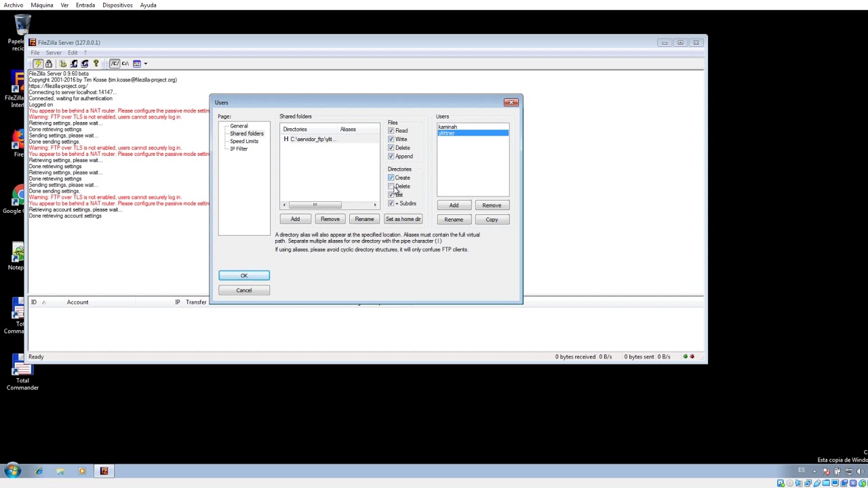Image resolution: width=868 pixels, height=488 pixels.
Task: Click 'Logged on' line in the log
Action: 41,104
